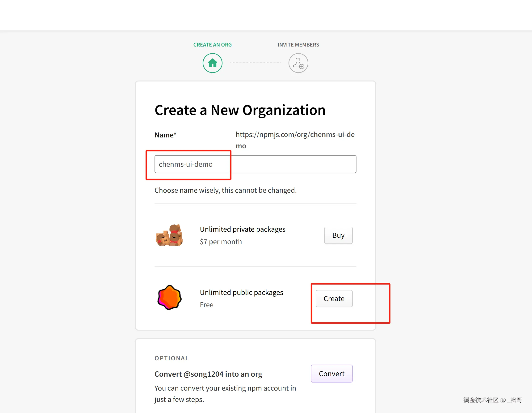Select the INVITE MEMBERS step label
This screenshot has height=413, width=532.
point(298,45)
